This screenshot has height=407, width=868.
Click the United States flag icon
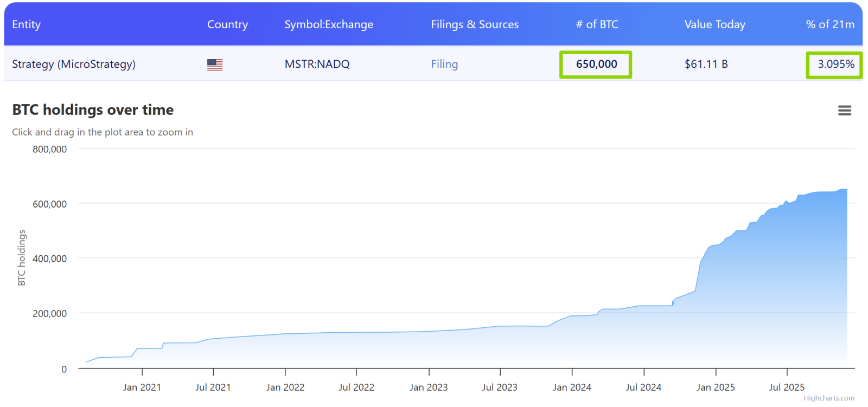click(x=215, y=64)
